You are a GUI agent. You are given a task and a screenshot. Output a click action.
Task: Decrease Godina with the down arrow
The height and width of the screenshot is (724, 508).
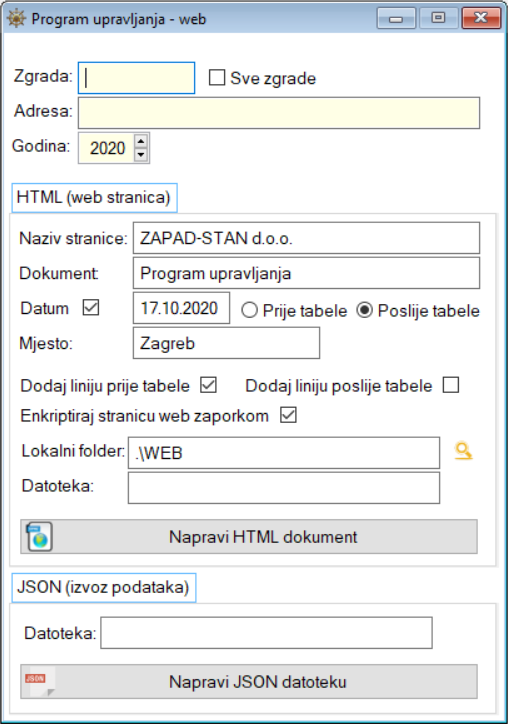(x=141, y=155)
